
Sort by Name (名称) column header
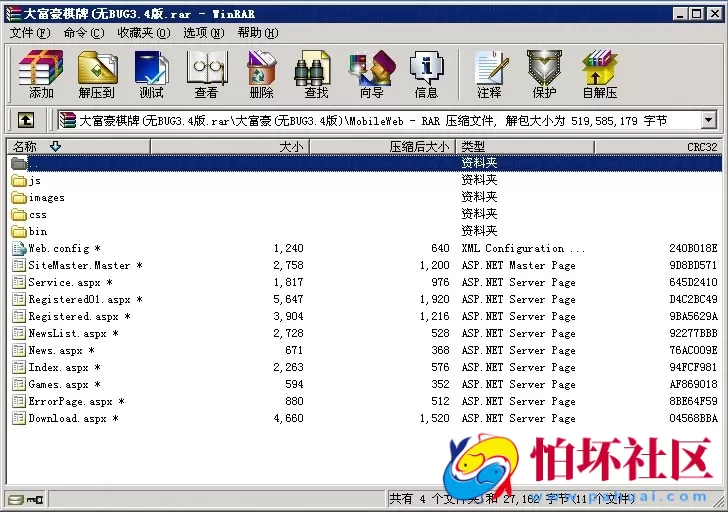click(26, 147)
